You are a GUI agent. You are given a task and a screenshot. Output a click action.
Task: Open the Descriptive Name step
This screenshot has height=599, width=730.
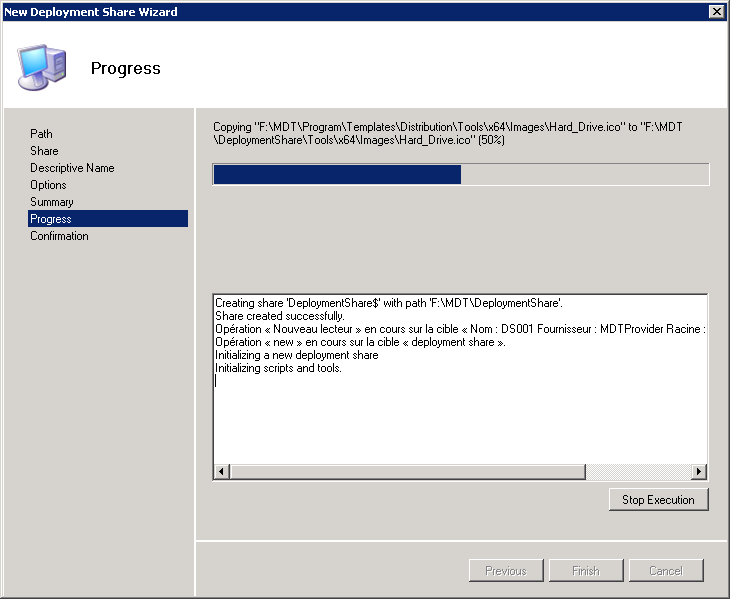pos(72,168)
